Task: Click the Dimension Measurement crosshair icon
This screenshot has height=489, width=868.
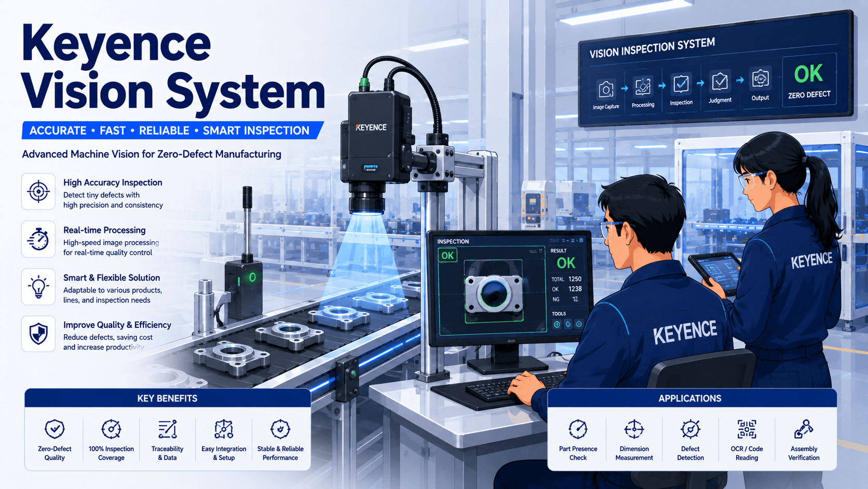Action: 634,429
